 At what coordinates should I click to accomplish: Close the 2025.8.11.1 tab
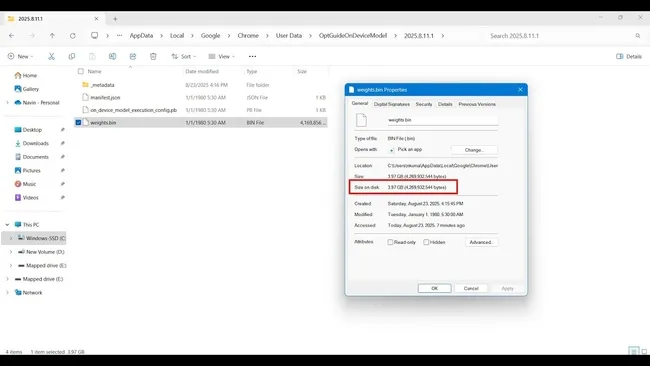click(96, 19)
